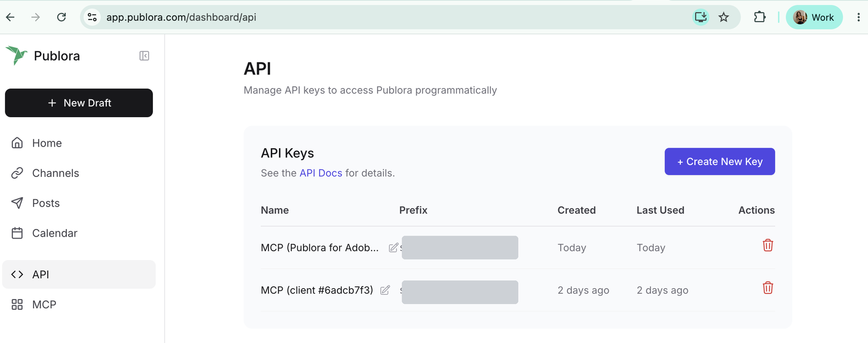This screenshot has width=868, height=343.
Task: Open the browser extensions puzzle icon
Action: pos(759,17)
